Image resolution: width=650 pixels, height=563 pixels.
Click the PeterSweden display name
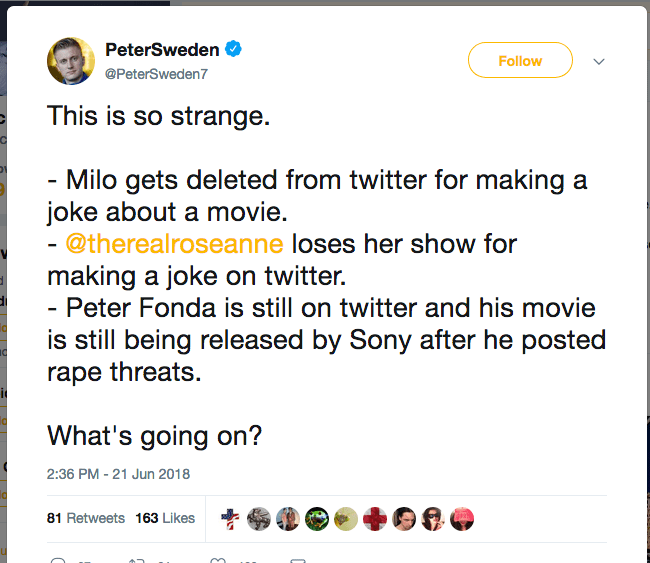click(162, 49)
